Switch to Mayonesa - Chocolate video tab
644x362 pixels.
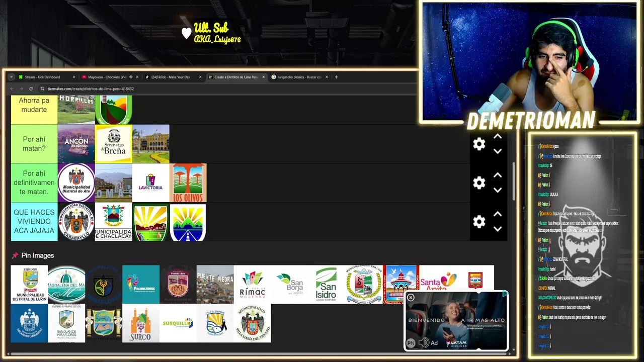tap(109, 77)
